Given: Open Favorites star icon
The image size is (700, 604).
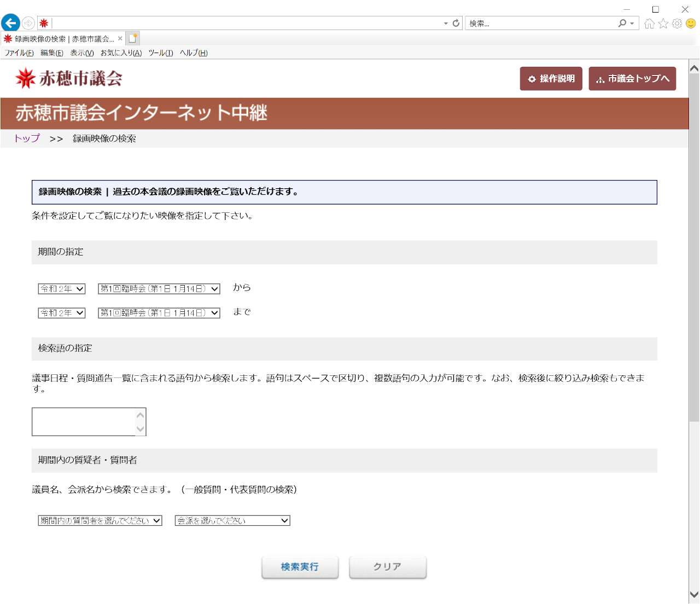Looking at the screenshot, I should 663,24.
